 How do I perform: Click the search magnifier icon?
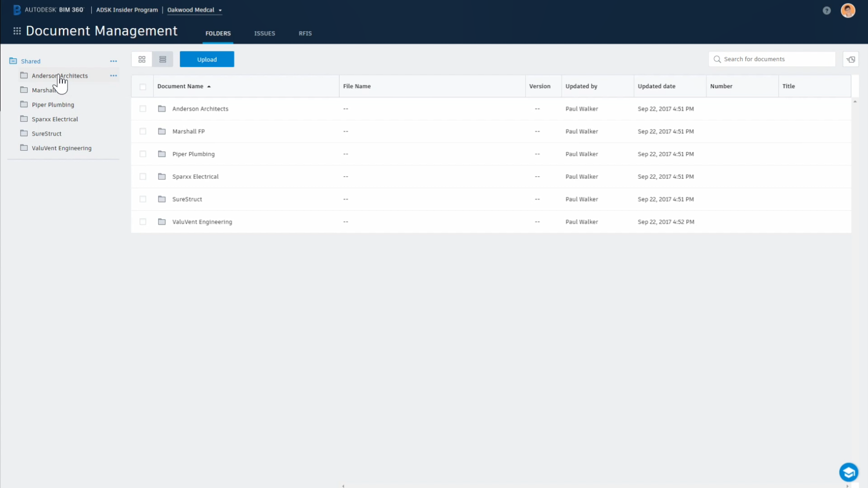(717, 59)
